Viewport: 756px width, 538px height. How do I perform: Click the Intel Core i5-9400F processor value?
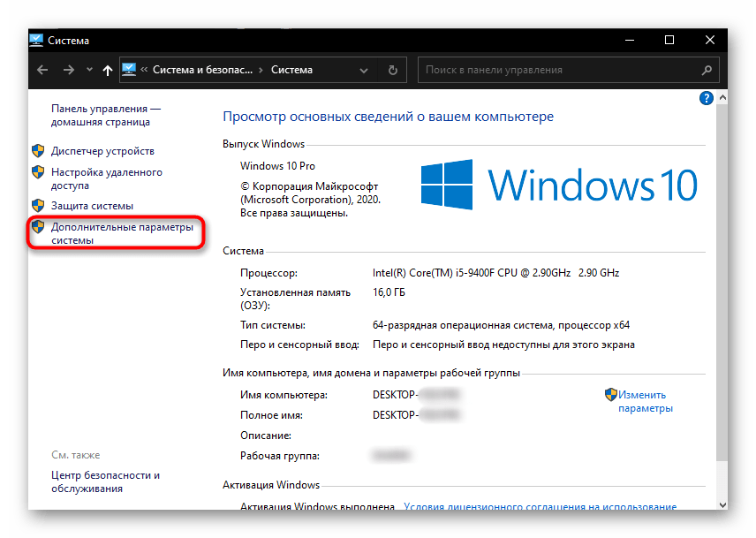(495, 273)
